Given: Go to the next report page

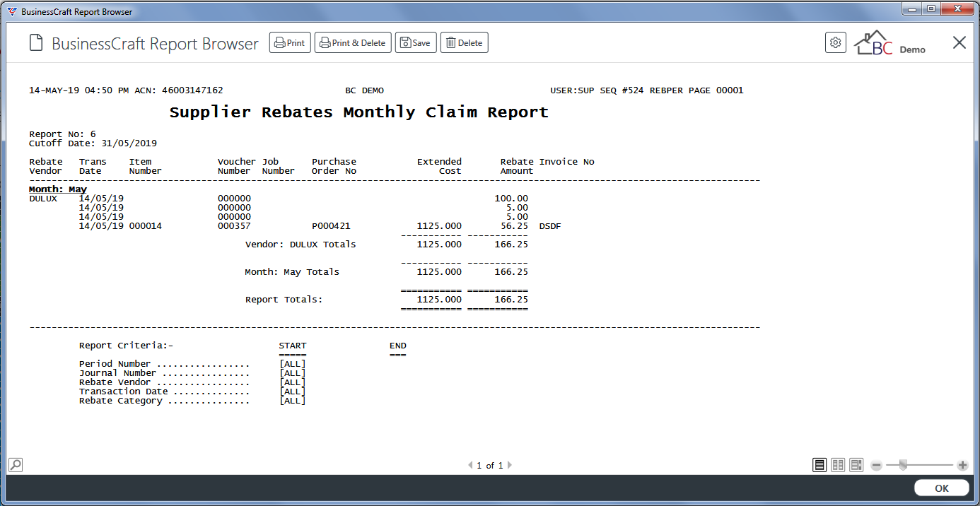Looking at the screenshot, I should tap(510, 465).
